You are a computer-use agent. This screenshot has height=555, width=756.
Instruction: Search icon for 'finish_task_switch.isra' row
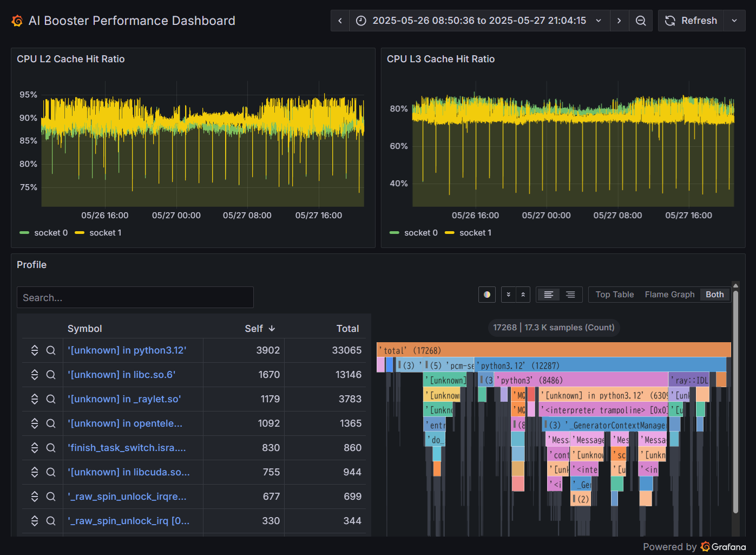(51, 448)
